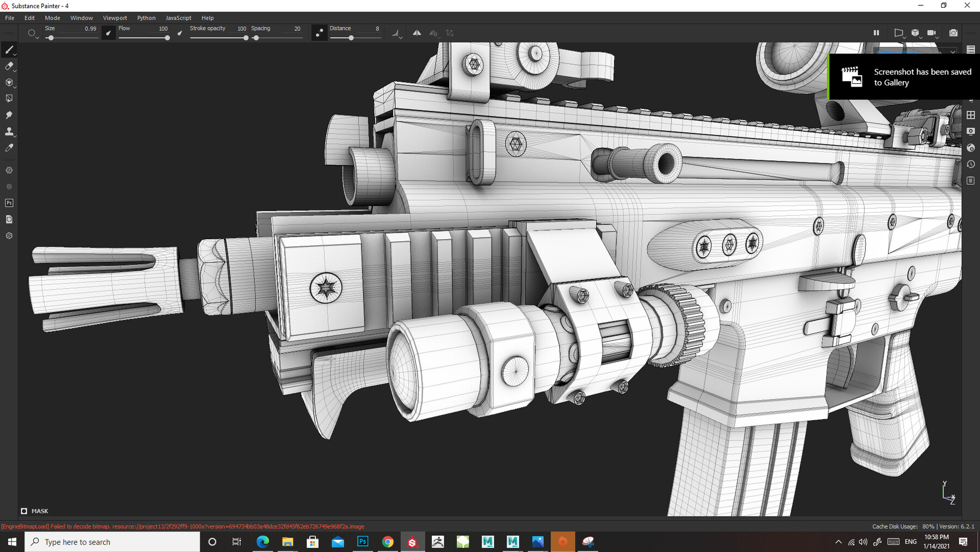Select the Projection tool
The height and width of the screenshot is (552, 980).
coord(9,82)
